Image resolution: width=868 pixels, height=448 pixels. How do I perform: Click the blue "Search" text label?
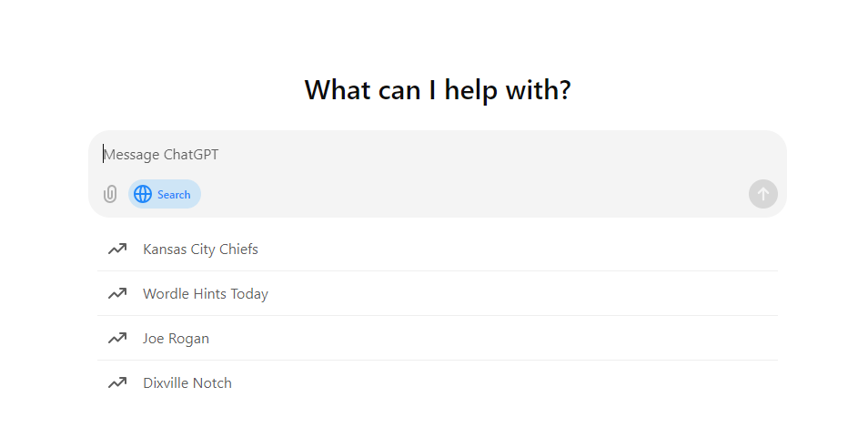(174, 194)
